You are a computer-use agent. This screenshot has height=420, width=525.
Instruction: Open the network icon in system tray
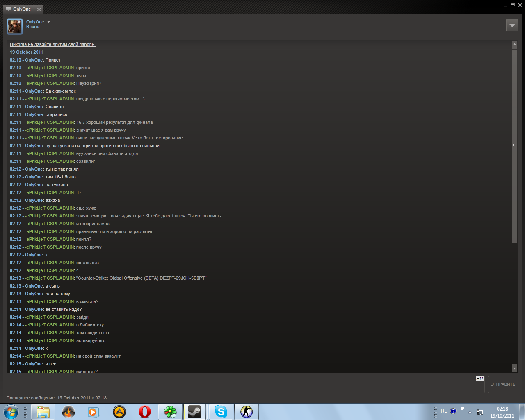pos(479,412)
